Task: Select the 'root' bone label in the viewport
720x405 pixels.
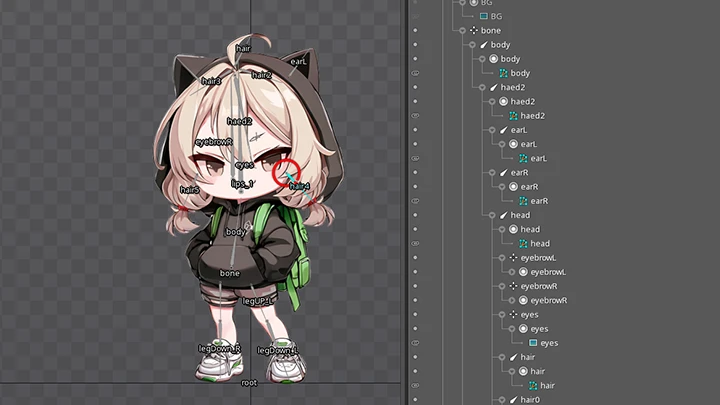Action: coord(249,383)
